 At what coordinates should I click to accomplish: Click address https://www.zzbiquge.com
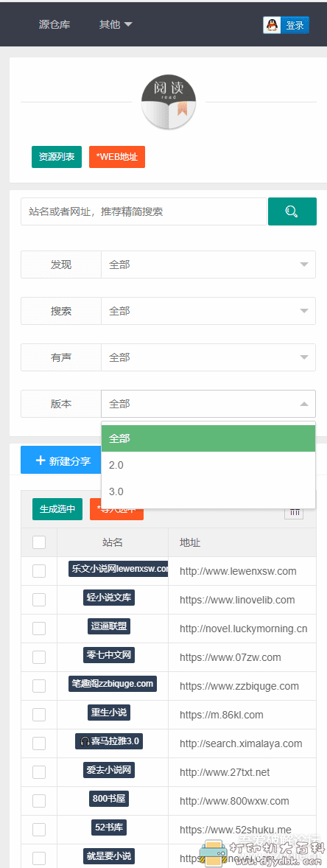tap(239, 687)
